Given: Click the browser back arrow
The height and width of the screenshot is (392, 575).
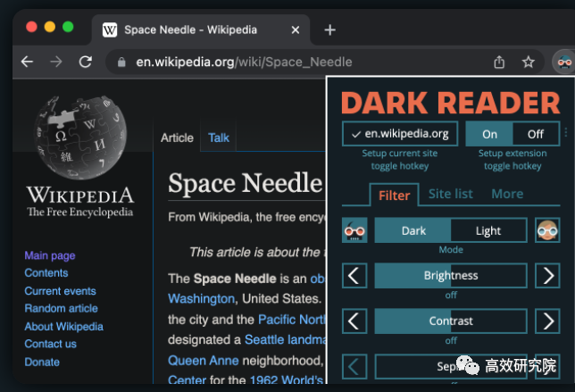Looking at the screenshot, I should click(x=27, y=62).
